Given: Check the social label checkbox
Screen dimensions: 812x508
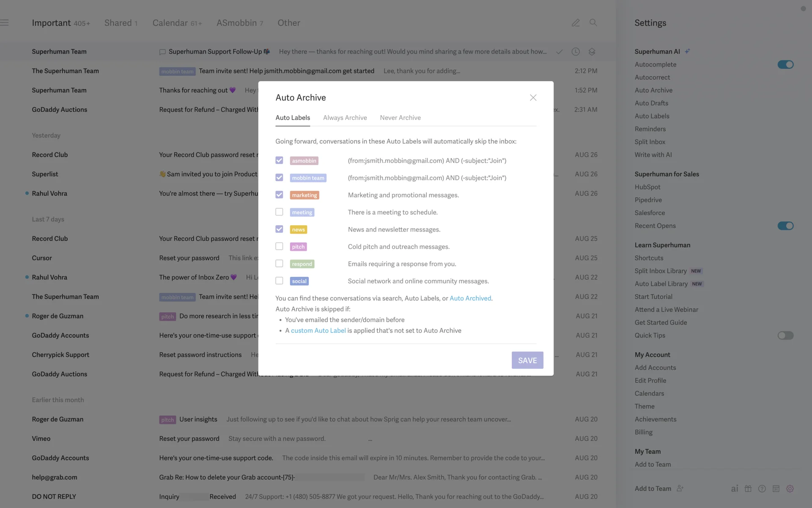Looking at the screenshot, I should tap(279, 281).
